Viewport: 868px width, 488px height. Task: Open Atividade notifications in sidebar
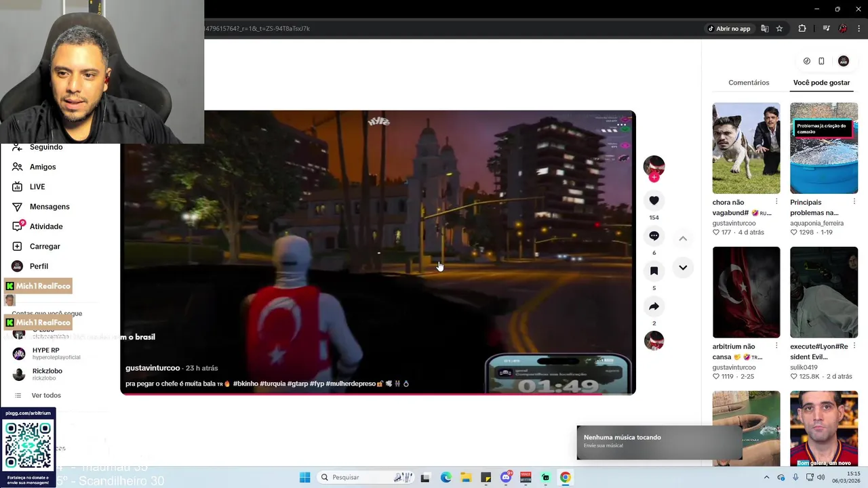pos(46,226)
